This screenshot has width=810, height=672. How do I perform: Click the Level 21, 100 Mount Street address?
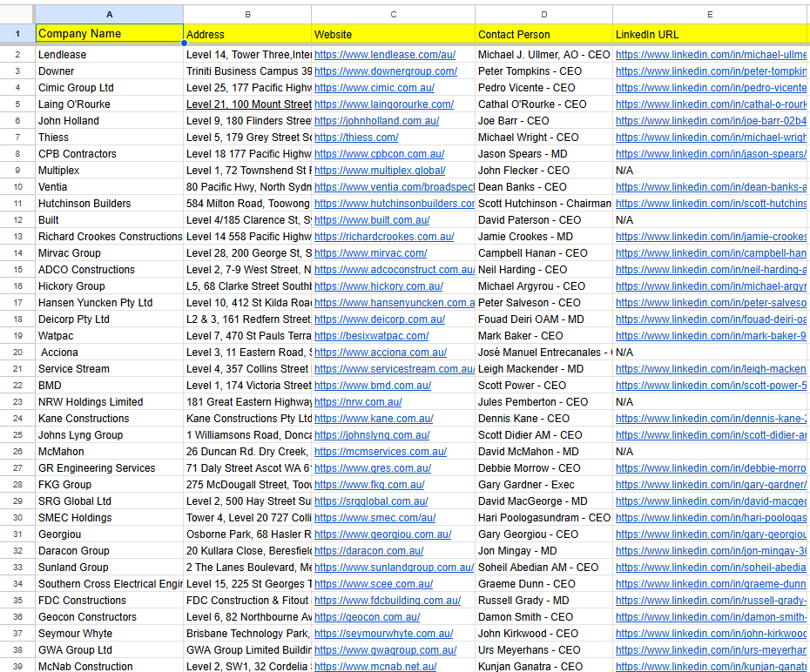[x=247, y=104]
